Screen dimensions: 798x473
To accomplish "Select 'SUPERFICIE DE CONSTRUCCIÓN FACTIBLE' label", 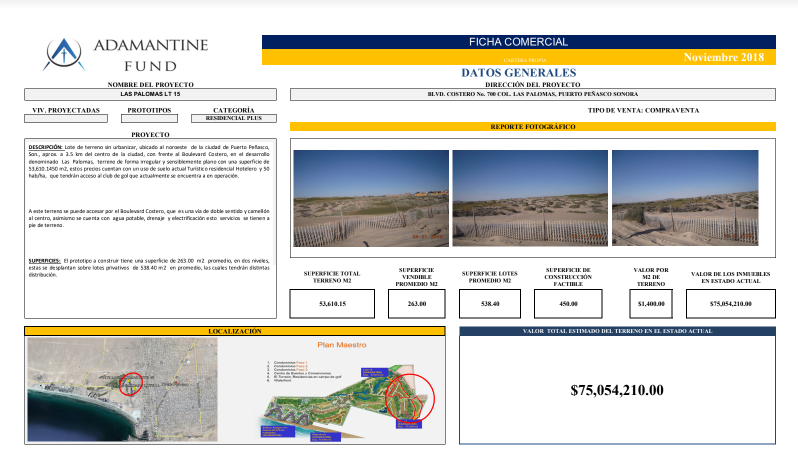I will click(568, 277).
